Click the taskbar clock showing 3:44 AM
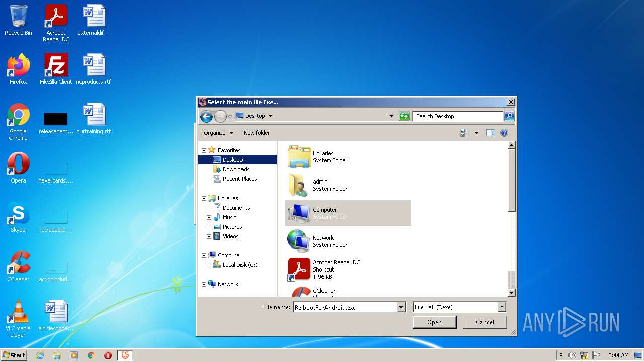The height and width of the screenshot is (362, 644). [618, 355]
